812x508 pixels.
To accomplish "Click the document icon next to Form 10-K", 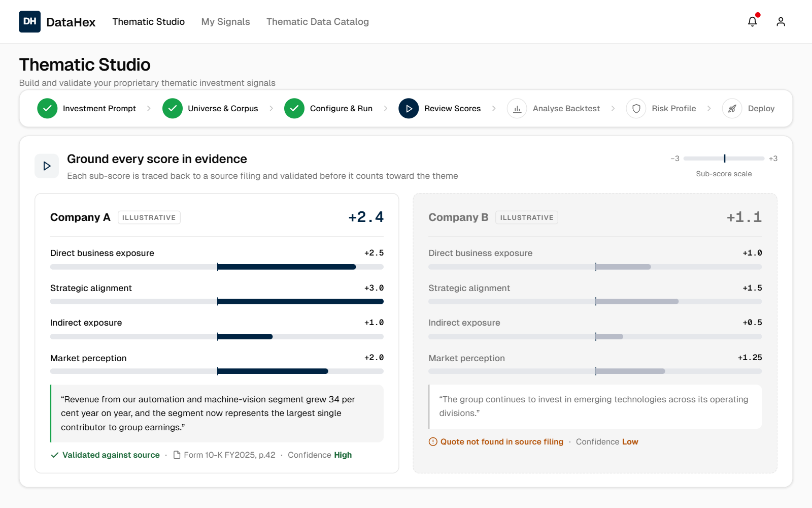I will click(177, 455).
